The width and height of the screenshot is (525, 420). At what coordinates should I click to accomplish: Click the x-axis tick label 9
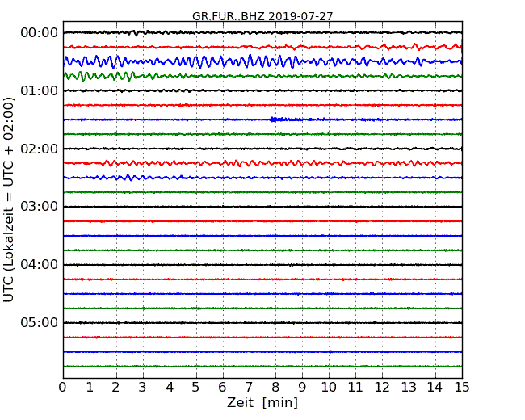[302, 388]
